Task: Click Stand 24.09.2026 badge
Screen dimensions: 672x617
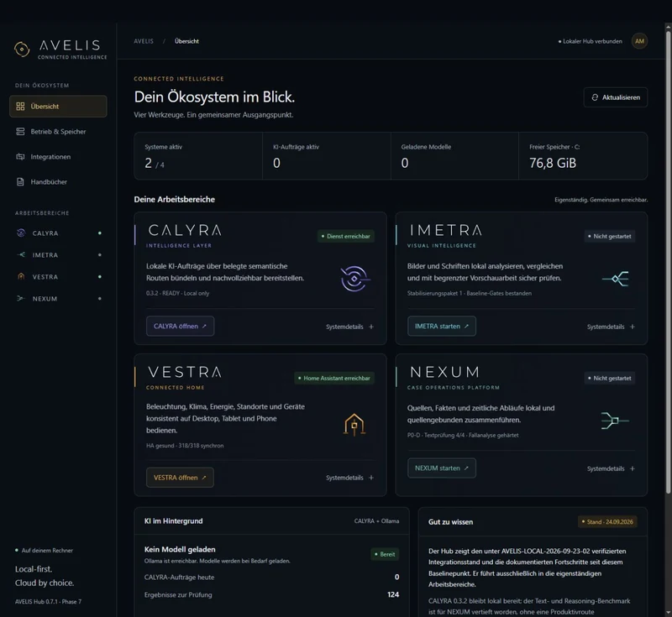Action: [x=607, y=522]
